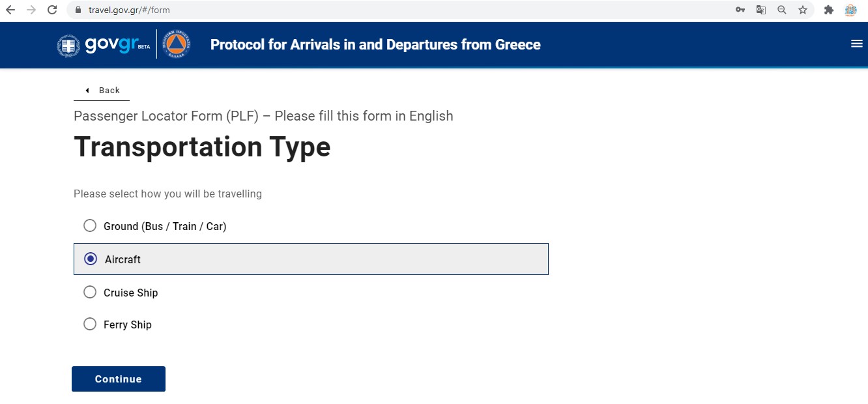Open the extensions puzzle icon
This screenshot has width=868, height=404.
pos(829,10)
